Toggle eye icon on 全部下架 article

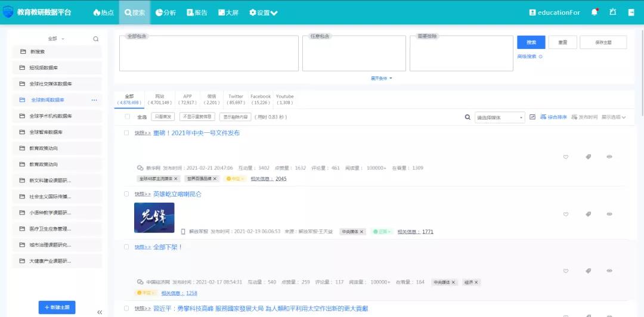(x=609, y=271)
